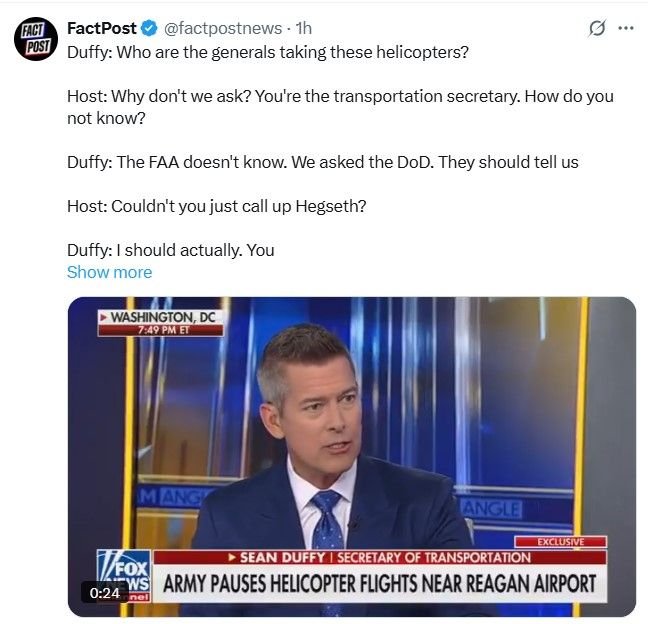Click the line about calling up Hegseth
The image size is (648, 624).
[x=217, y=206]
